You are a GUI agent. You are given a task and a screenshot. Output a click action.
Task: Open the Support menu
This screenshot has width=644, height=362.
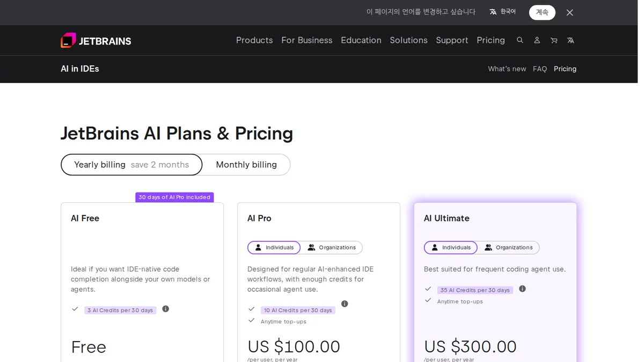(452, 40)
